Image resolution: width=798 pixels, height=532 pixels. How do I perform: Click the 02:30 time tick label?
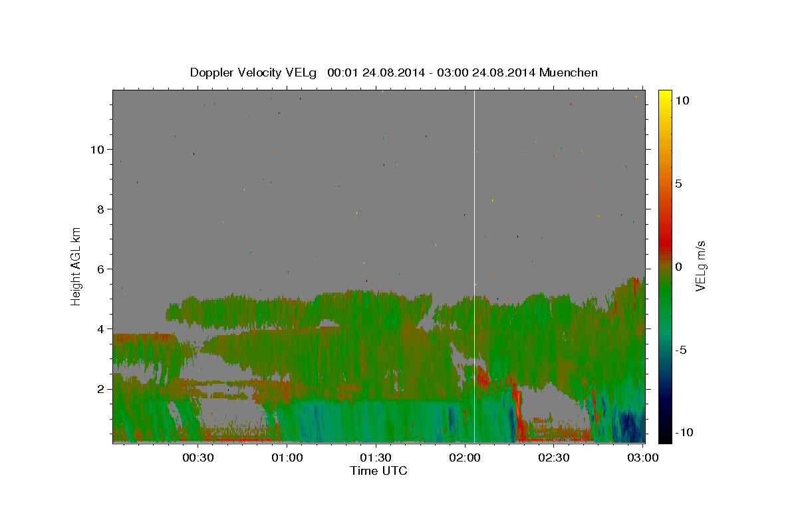553,458
